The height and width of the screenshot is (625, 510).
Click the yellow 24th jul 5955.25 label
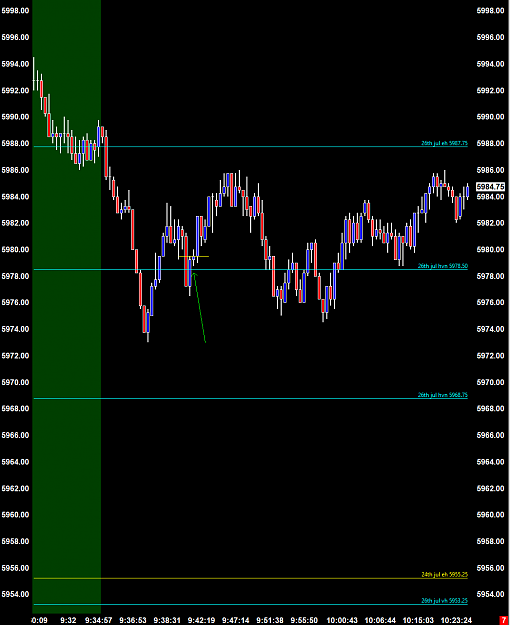point(444,575)
